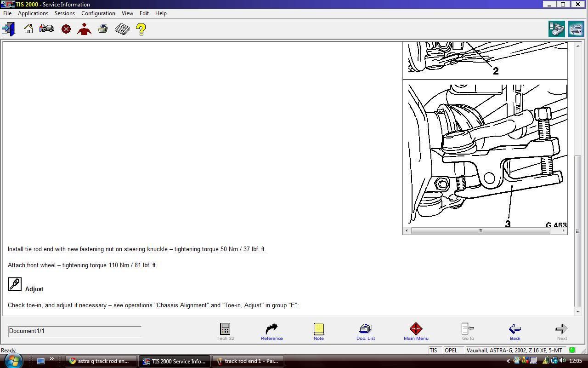588x368 pixels.
Task: Click the red person icon in toolbar
Action: [x=84, y=29]
